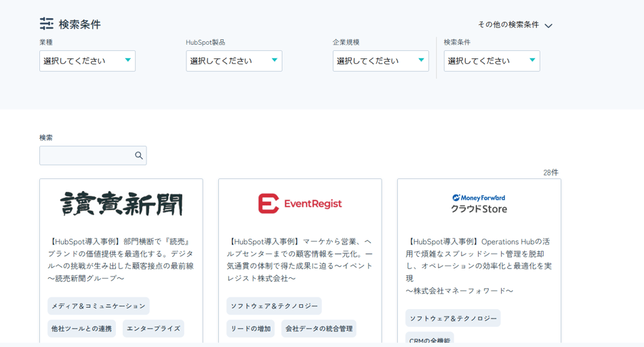Select the メディア&コミュニケーション tag
The width and height of the screenshot is (644, 347).
pos(98,306)
